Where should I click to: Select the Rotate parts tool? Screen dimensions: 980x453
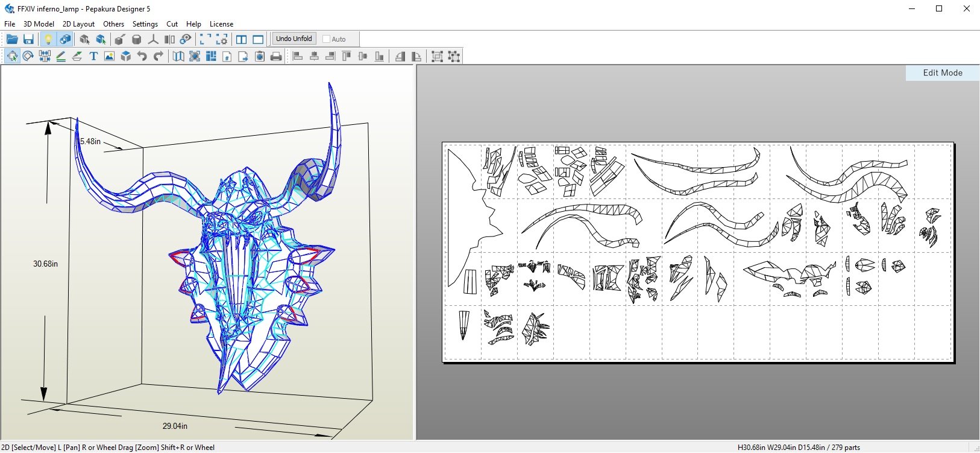coord(28,56)
